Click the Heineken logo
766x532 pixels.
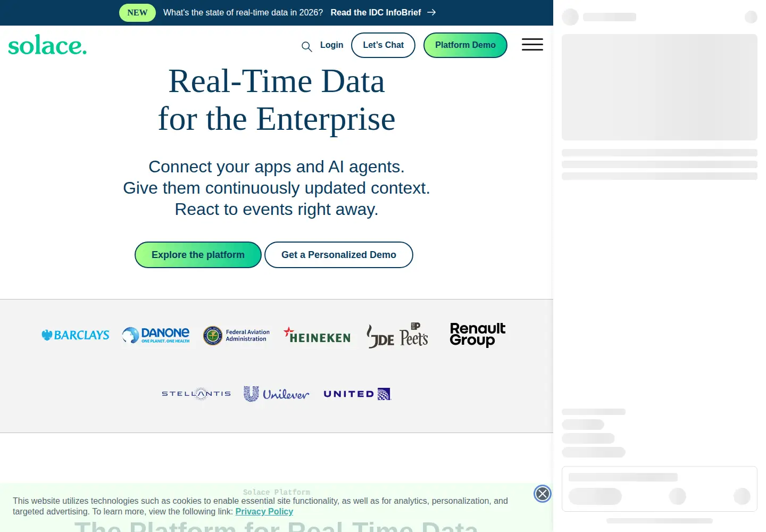[x=317, y=335]
